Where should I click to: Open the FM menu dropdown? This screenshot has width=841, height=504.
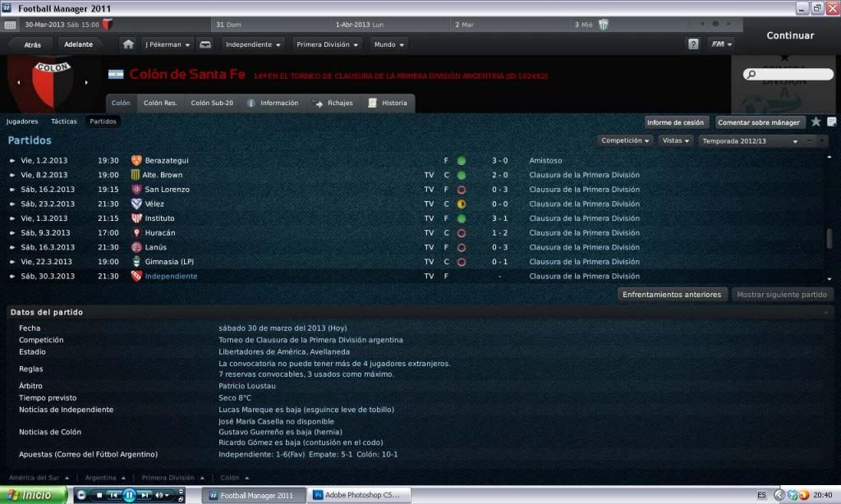pyautogui.click(x=721, y=44)
